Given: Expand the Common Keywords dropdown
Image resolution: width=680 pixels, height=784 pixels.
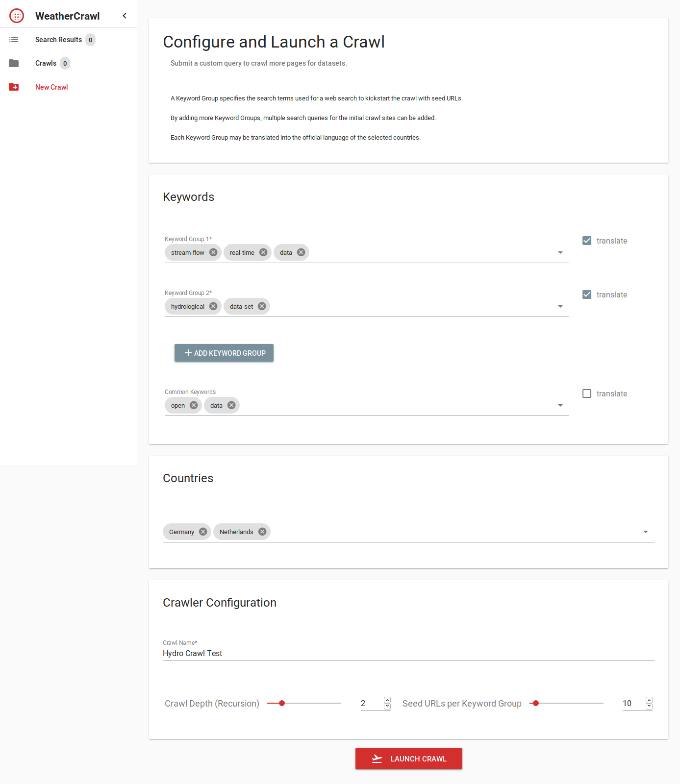Looking at the screenshot, I should pos(560,406).
